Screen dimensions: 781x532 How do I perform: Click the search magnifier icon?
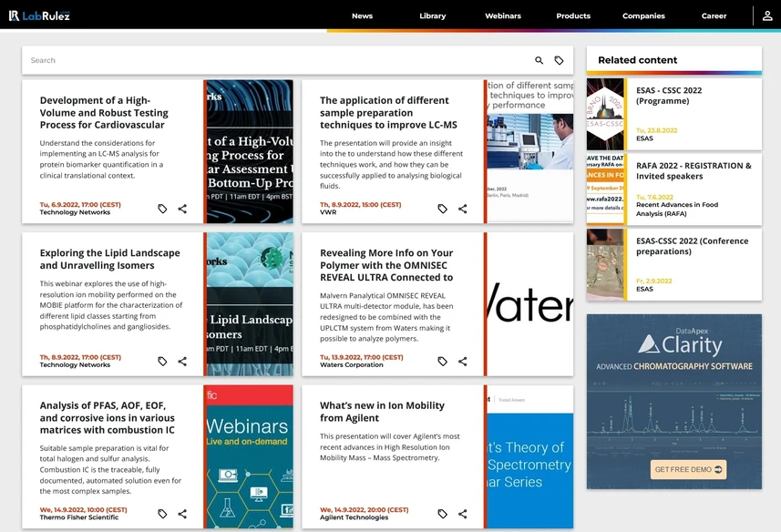pyautogui.click(x=539, y=60)
